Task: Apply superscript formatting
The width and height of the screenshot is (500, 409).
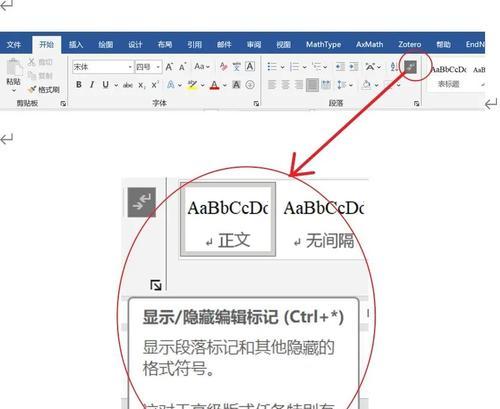Action: pyautogui.click(x=155, y=85)
